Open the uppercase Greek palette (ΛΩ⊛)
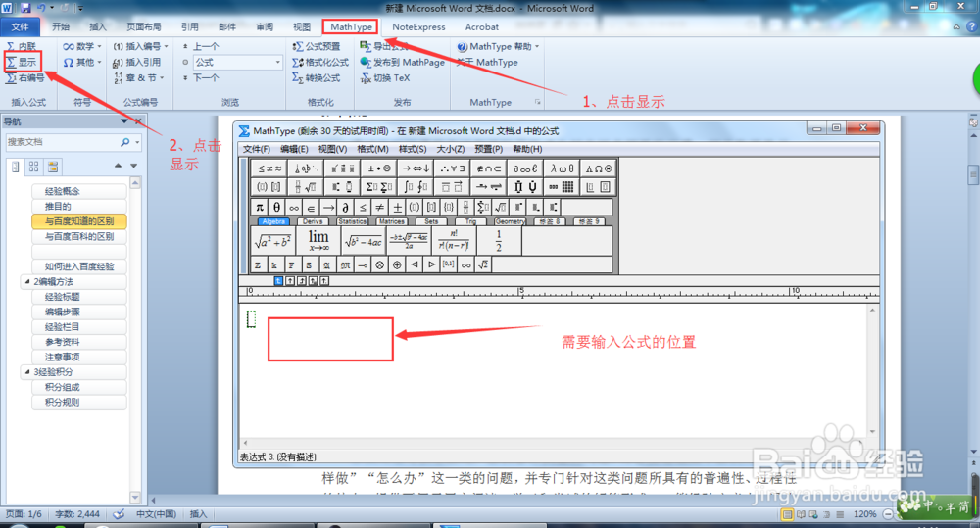 click(598, 168)
